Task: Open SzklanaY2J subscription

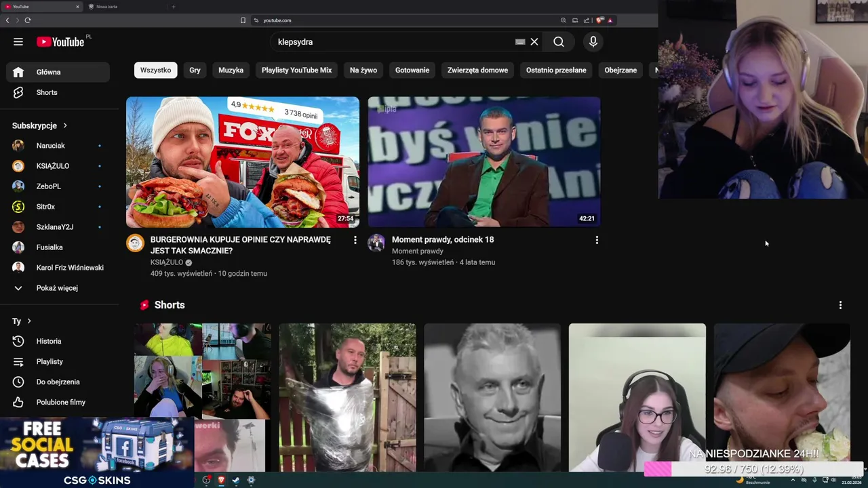Action: point(58,227)
